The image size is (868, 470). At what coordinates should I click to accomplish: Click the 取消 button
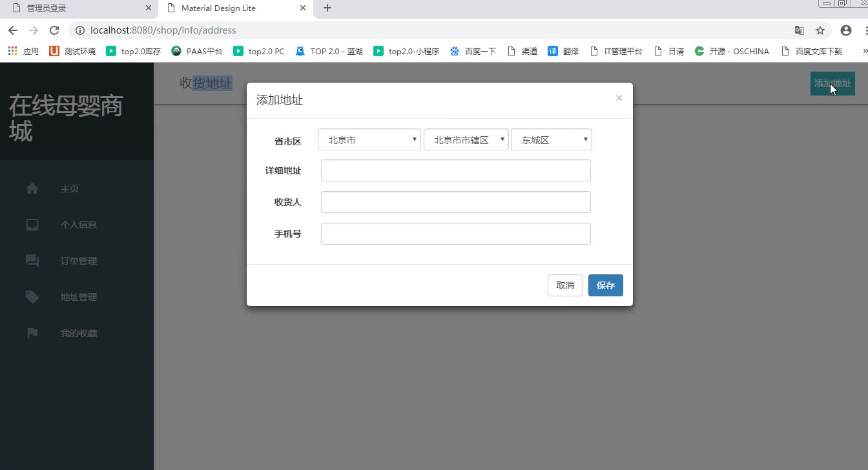(x=565, y=285)
